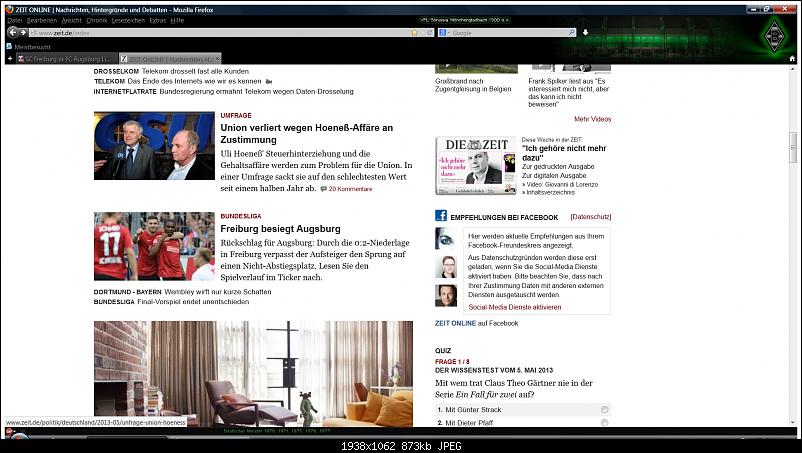Open Großbrand nach Zugentgleisung in Belgien video link

click(x=473, y=85)
